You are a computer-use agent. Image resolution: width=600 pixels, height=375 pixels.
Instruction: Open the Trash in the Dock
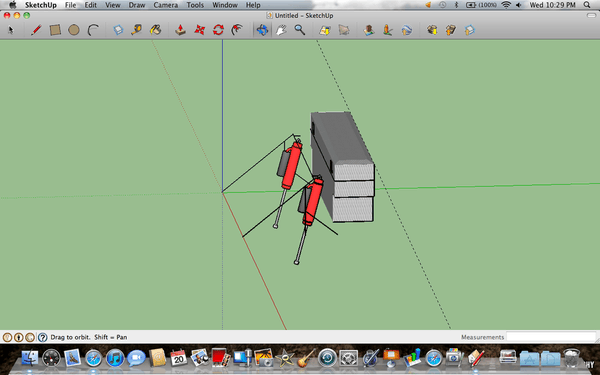[x=572, y=357]
